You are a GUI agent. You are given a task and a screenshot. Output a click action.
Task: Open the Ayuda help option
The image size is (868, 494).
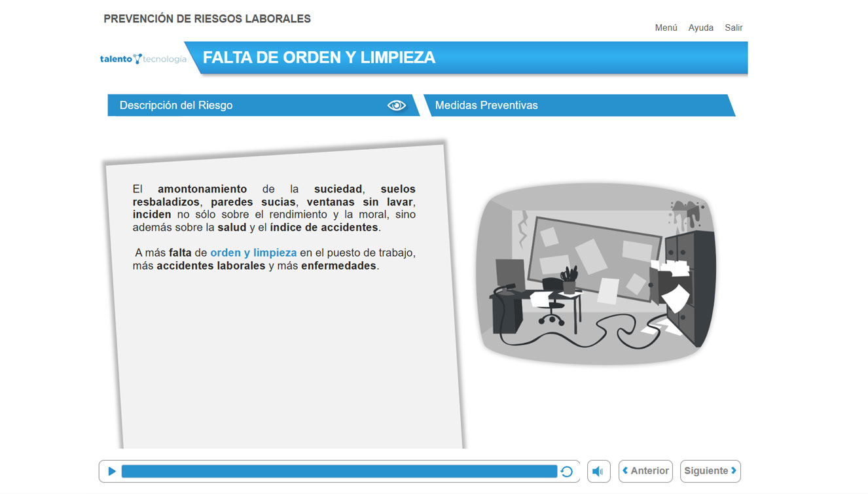pos(700,27)
